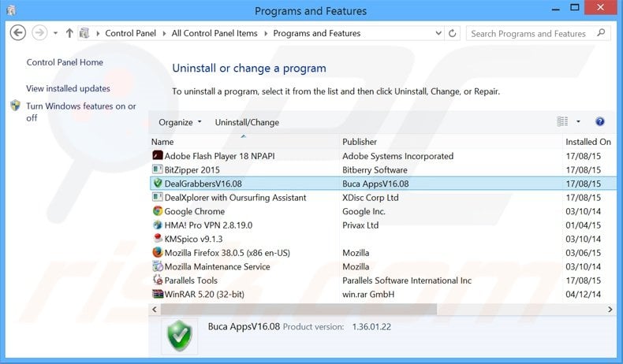Expand the view options dropdown arrow

579,121
